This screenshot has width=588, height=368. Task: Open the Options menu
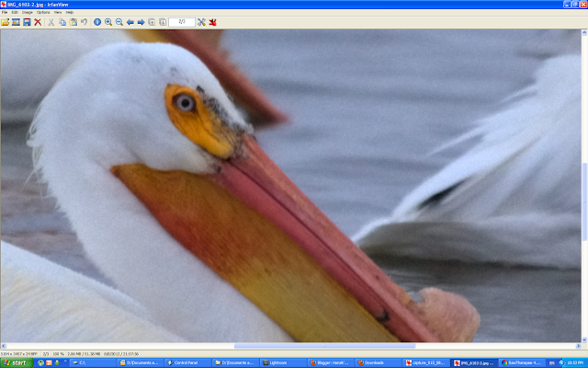click(43, 12)
